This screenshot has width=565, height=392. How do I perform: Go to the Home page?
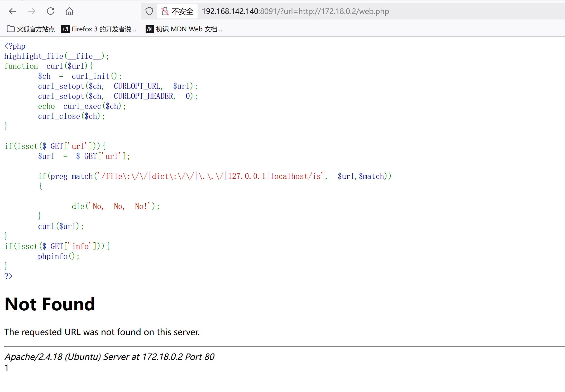tap(69, 11)
